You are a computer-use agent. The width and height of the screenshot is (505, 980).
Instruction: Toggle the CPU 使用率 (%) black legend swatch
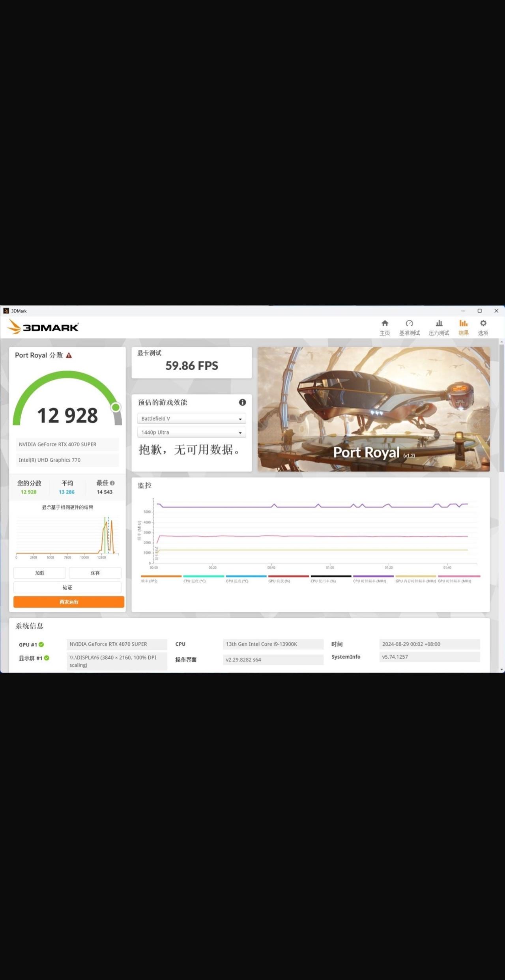331,576
